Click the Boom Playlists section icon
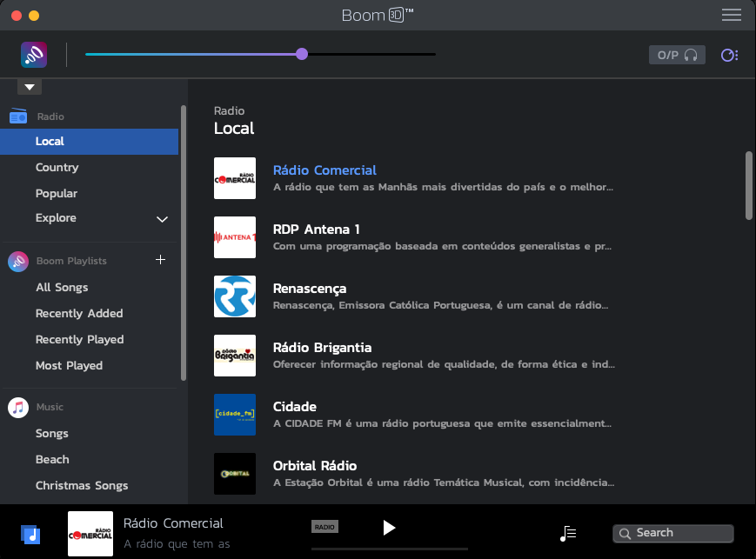The width and height of the screenshot is (756, 559). point(18,261)
